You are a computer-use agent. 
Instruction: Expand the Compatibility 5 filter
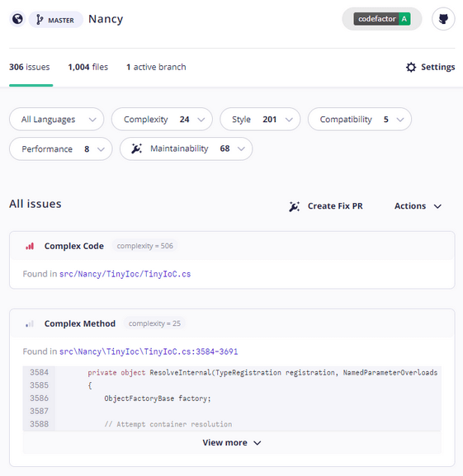coord(360,120)
